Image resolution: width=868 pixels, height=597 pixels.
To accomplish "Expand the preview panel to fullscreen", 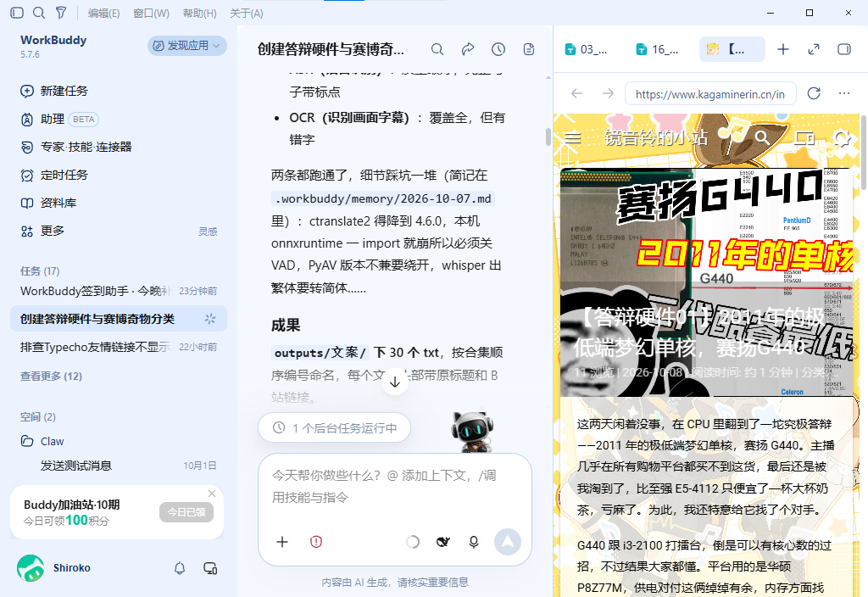I will pos(813,49).
